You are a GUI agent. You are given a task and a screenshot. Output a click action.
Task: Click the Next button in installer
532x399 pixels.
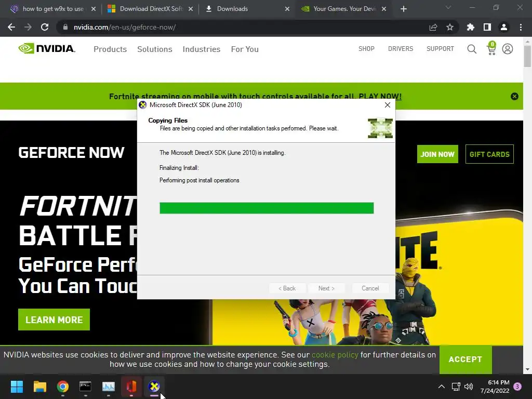tap(326, 288)
